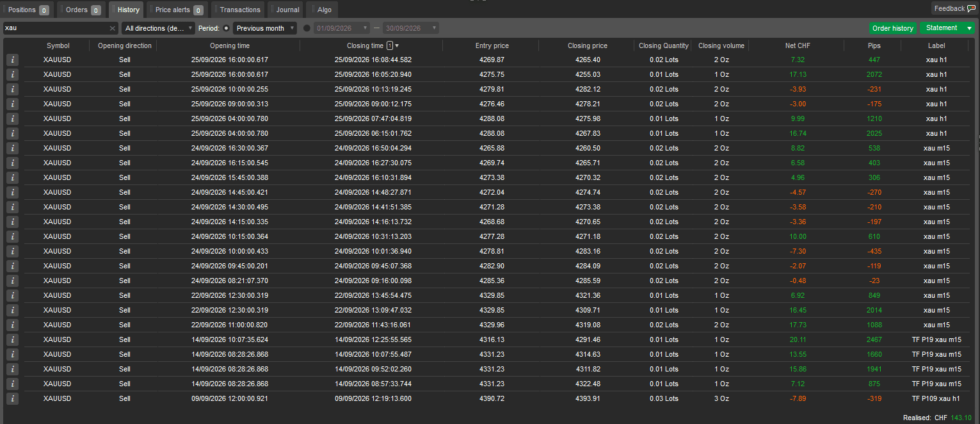Open info for trade closed 24/09/2026 10:31:13
The width and height of the screenshot is (980, 424).
click(x=12, y=236)
